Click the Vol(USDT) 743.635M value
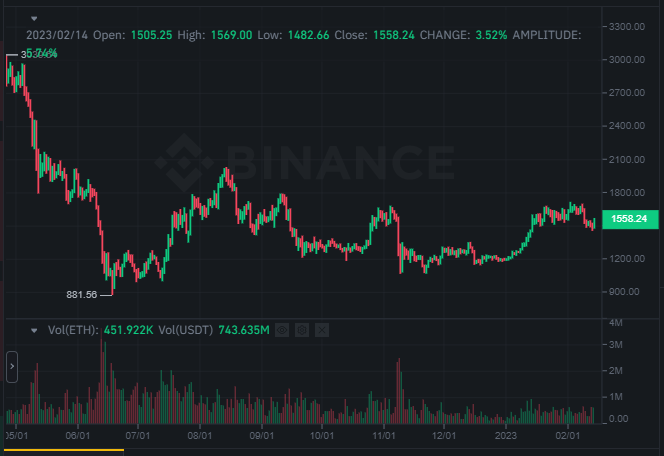Screen dimensions: 664x456 244,330
